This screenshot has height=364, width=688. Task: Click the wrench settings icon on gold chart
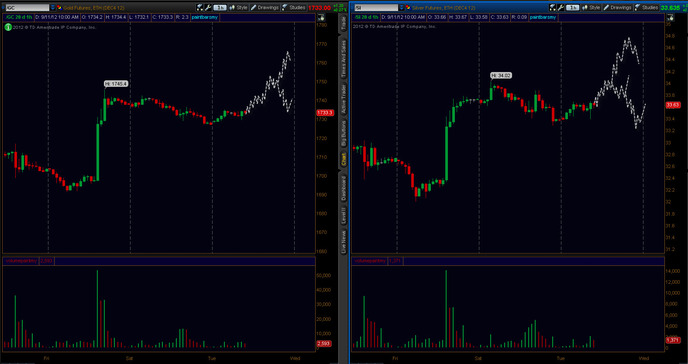pos(208,7)
